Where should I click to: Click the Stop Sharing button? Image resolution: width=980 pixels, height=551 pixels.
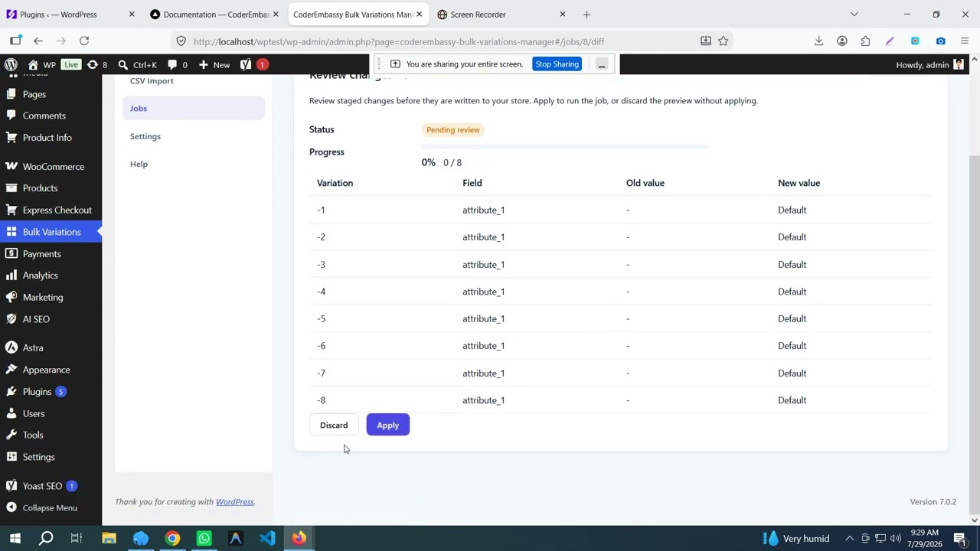557,64
